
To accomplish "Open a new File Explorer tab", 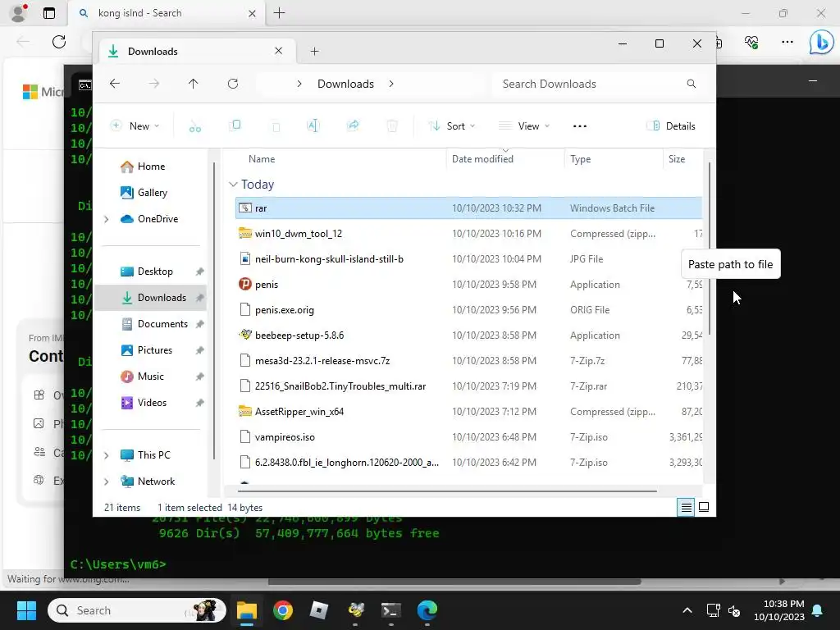I will 314,52.
